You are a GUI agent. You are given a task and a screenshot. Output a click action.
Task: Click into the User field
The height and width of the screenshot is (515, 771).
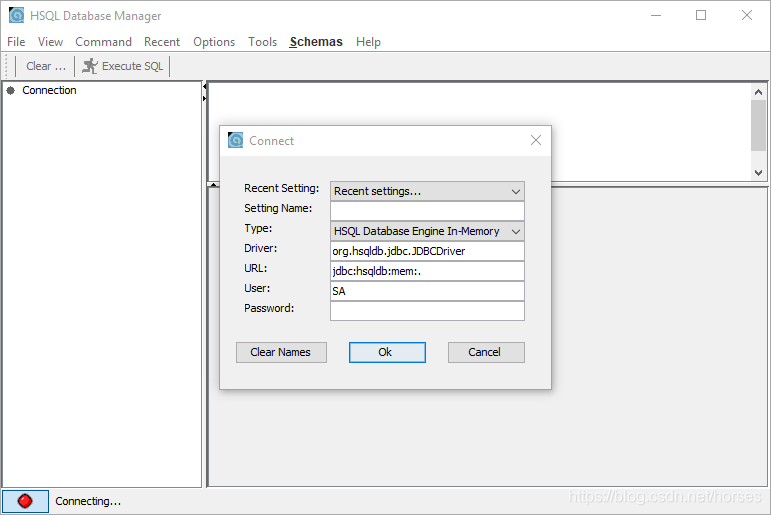click(427, 291)
